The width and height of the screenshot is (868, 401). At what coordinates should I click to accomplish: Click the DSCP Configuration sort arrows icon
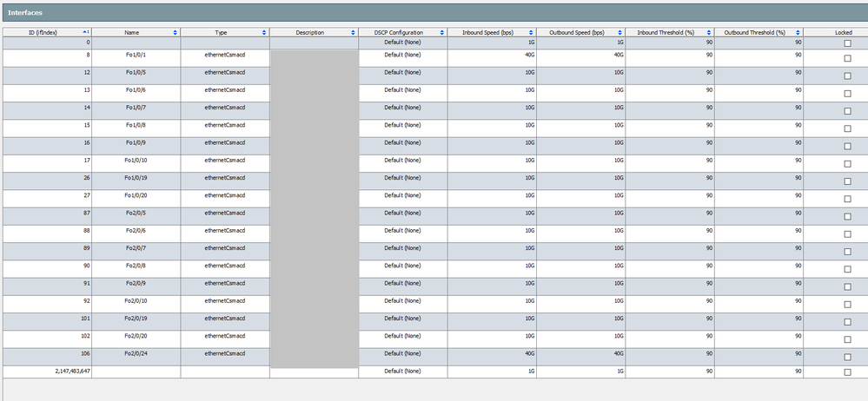[442, 33]
